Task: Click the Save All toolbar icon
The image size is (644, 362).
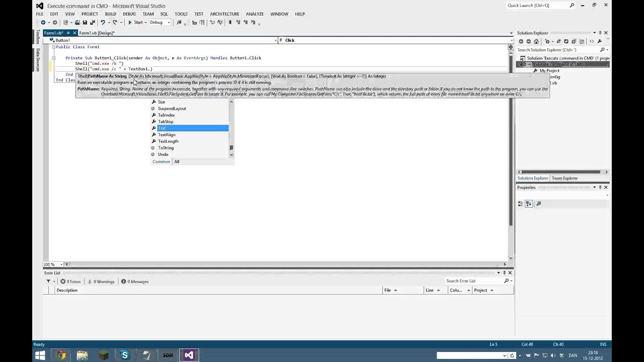Action: (x=92, y=23)
